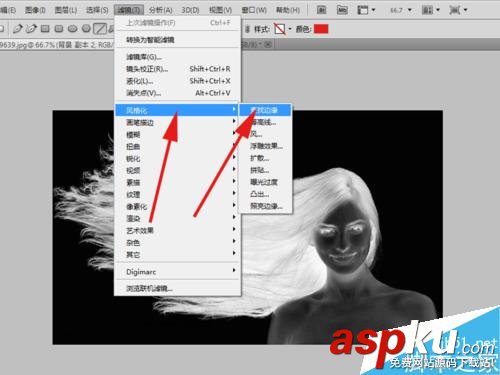
Task: Open the 分析(A) menu
Action: [x=160, y=10]
